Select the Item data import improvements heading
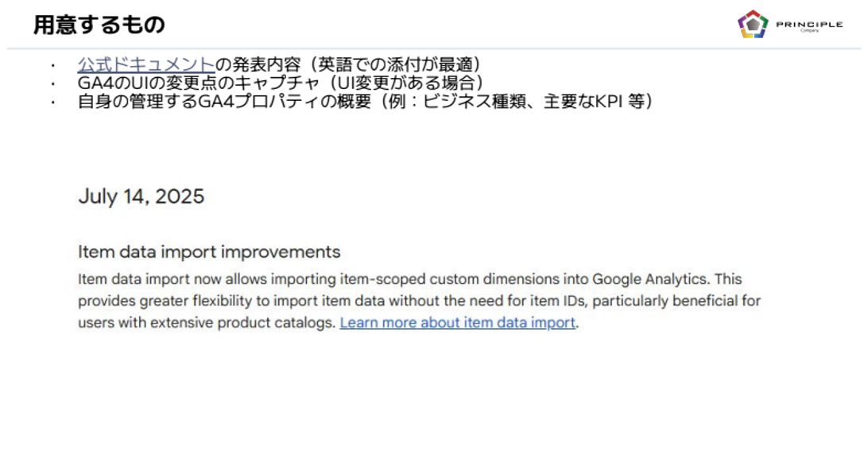Image resolution: width=868 pixels, height=453 pixels. point(209,252)
